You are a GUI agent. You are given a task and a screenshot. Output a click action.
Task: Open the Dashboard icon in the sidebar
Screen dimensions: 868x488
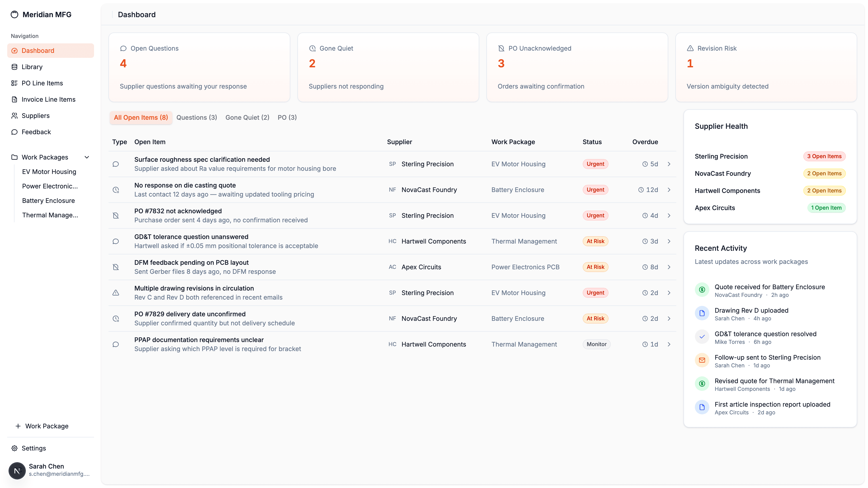(x=14, y=51)
